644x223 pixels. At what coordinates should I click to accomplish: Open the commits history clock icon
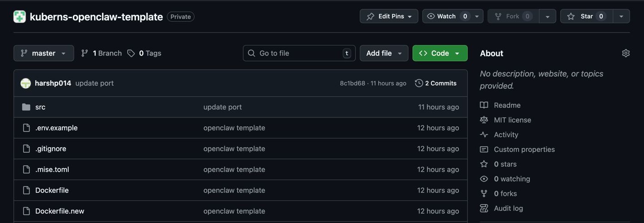tap(419, 83)
